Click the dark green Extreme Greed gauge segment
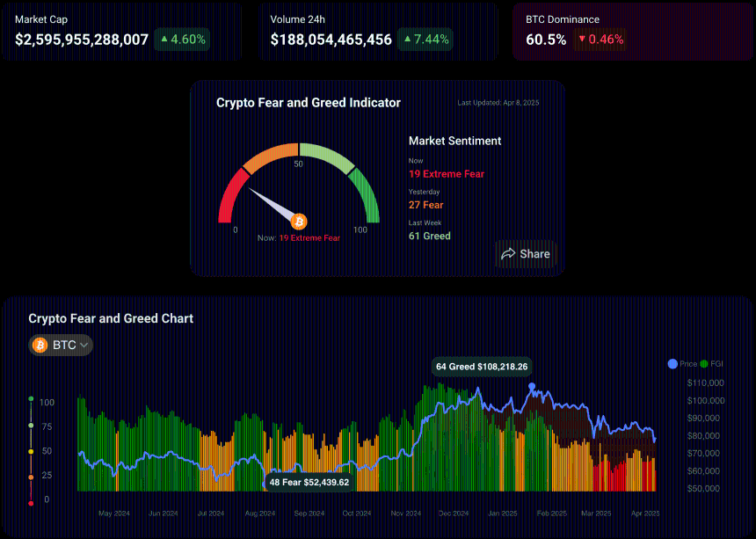 coord(366,197)
